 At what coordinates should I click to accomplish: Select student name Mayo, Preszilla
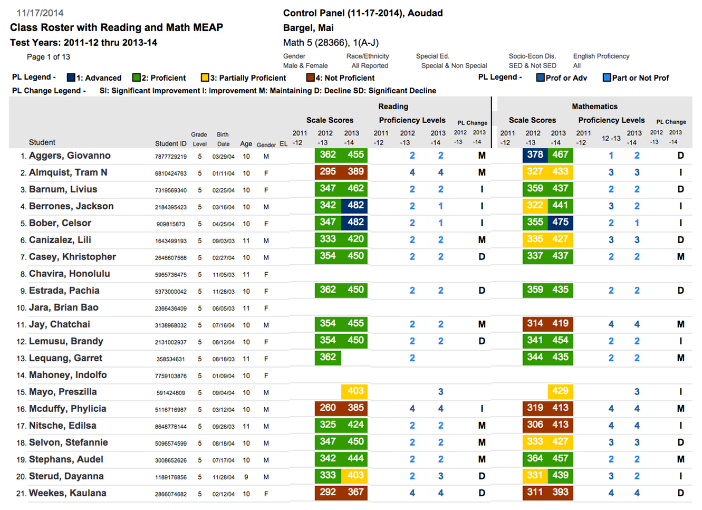pos(63,392)
